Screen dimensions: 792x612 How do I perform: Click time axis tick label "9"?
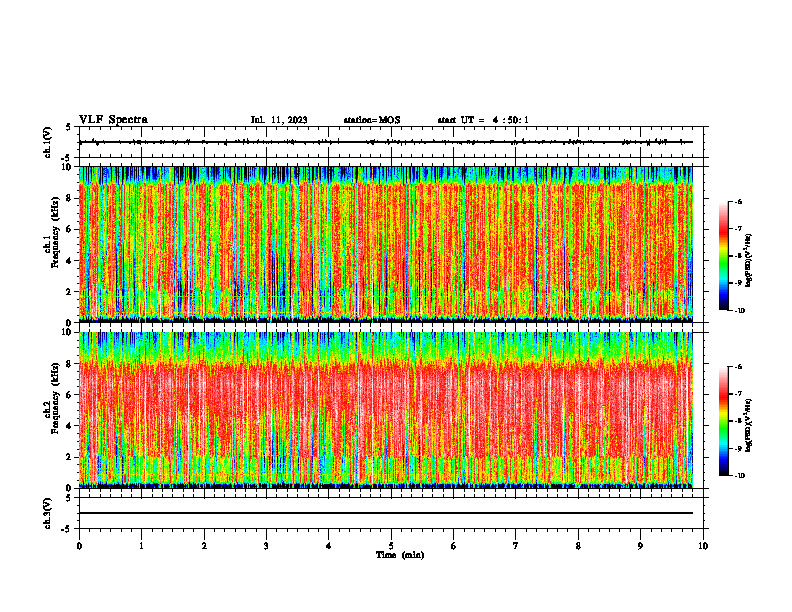tap(640, 546)
